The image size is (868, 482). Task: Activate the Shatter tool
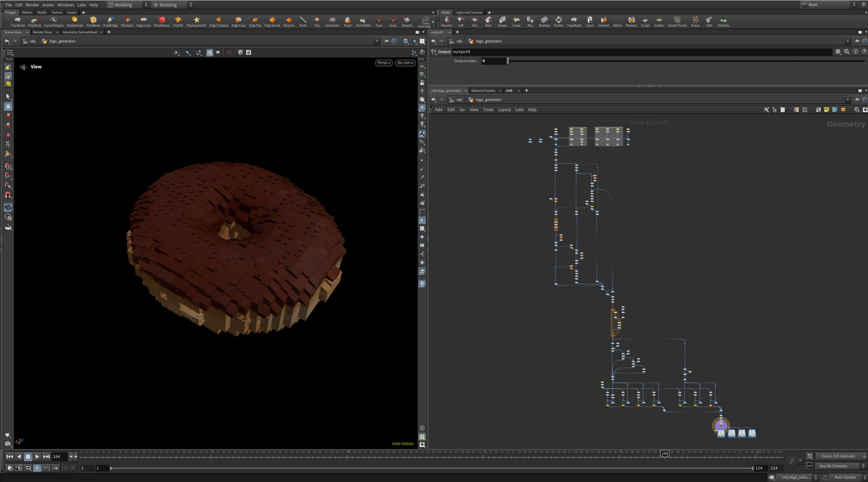tap(558, 22)
